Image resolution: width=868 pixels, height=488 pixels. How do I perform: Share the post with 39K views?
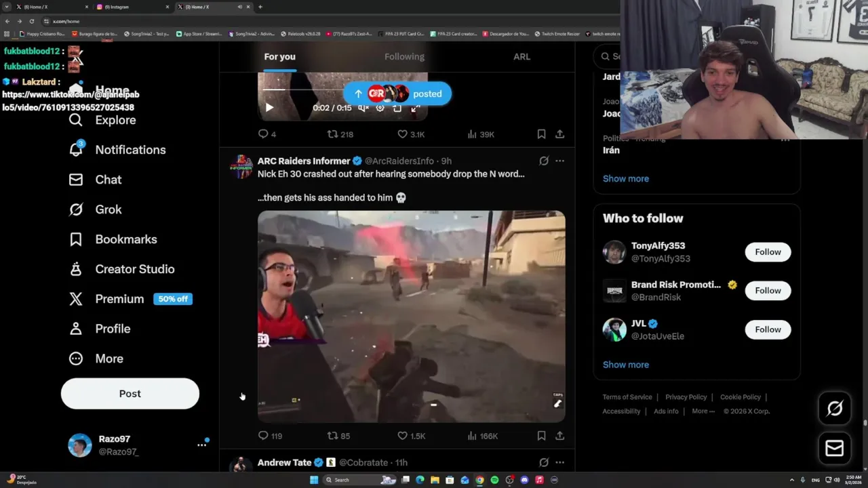click(x=559, y=134)
